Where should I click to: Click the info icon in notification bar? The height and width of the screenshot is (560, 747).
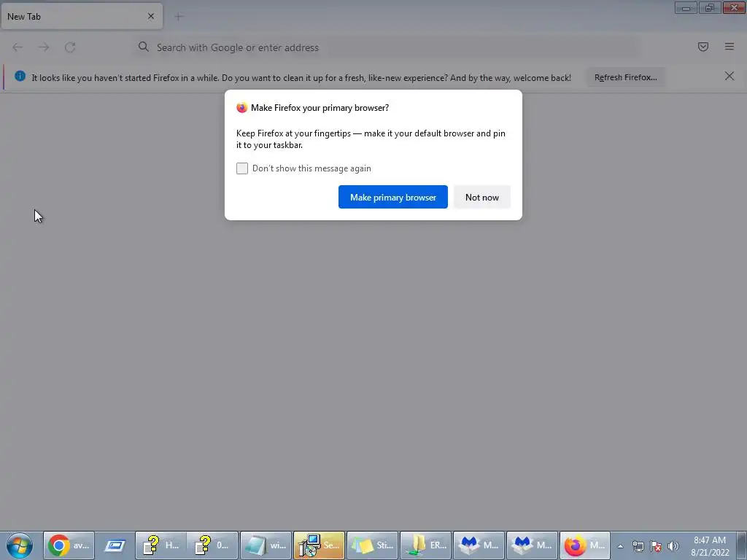click(20, 76)
